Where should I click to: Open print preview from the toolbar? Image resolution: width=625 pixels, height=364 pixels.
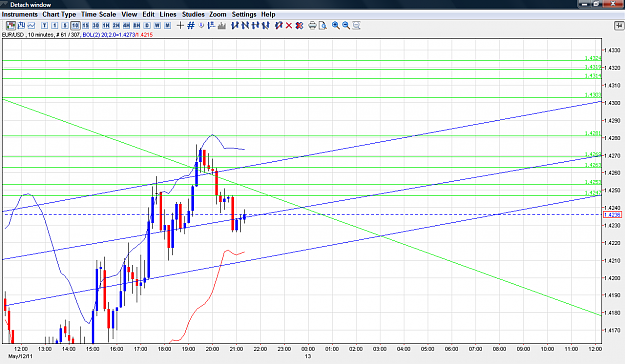tap(323, 26)
